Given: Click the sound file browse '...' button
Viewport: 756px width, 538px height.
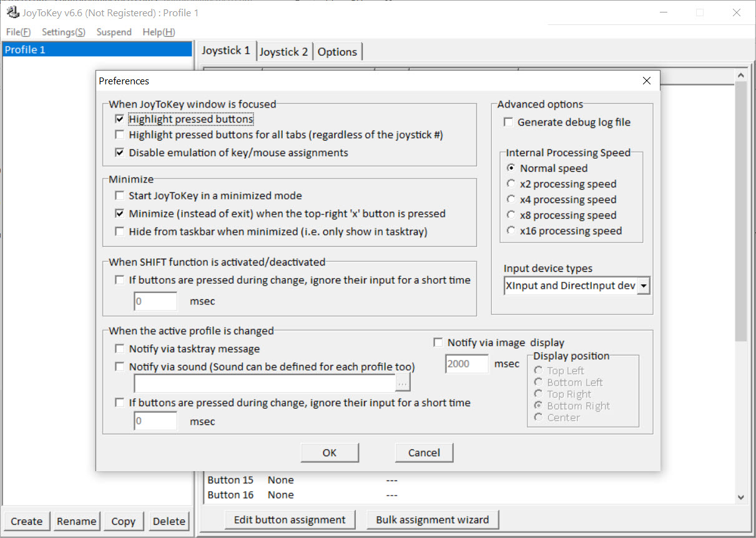Looking at the screenshot, I should [403, 382].
